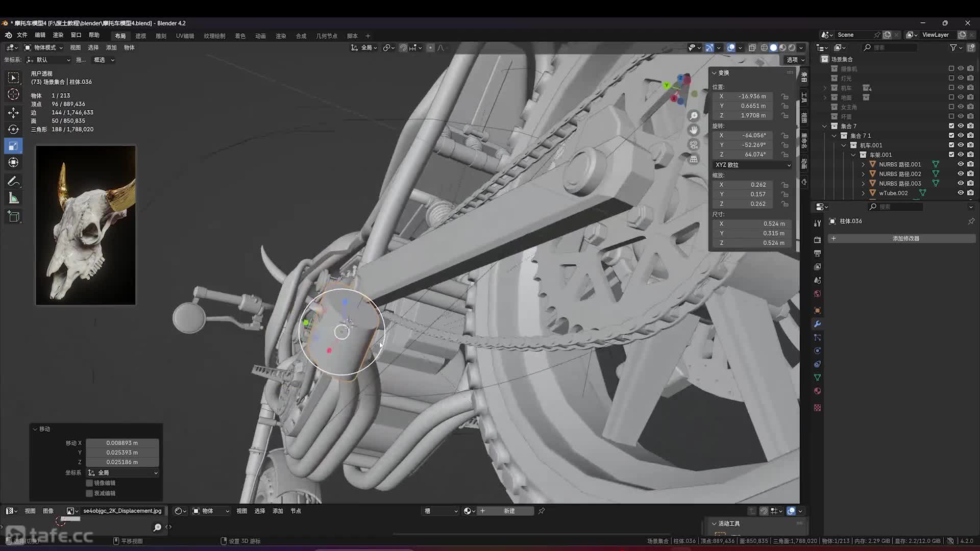Select the Add Cube tool
The width and height of the screenshot is (980, 551).
point(14,216)
